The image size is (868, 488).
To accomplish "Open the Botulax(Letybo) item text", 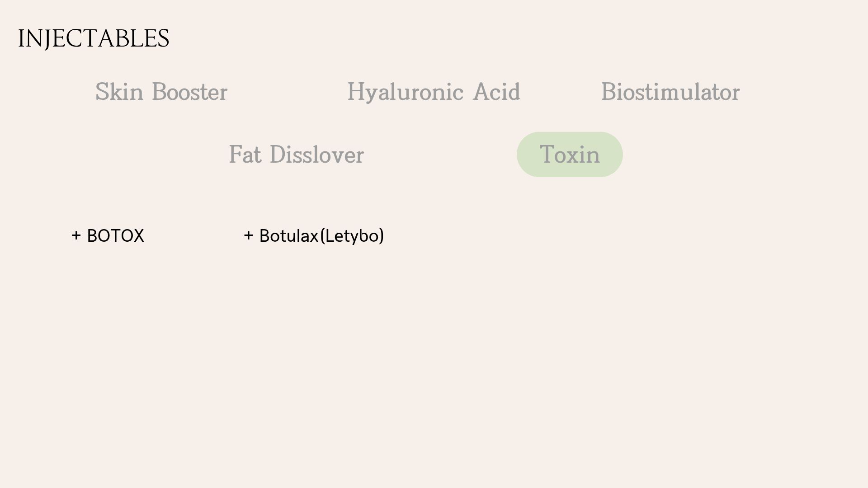I will 321,236.
